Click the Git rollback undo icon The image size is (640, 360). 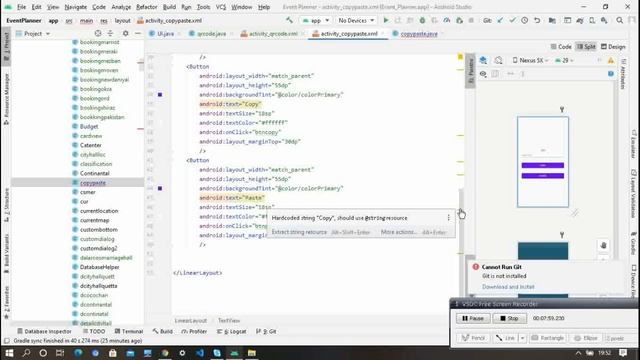coord(537,20)
